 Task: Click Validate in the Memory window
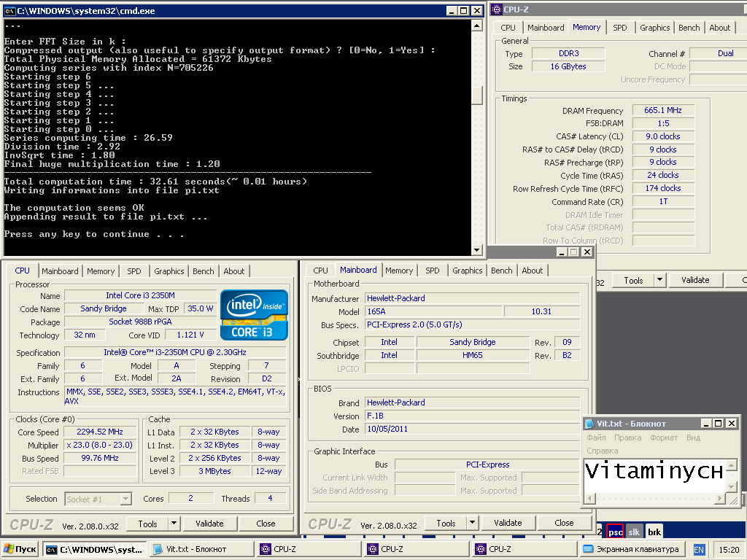coord(695,280)
